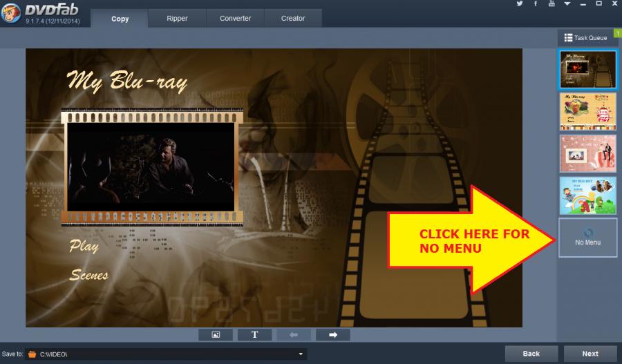Minimize the DVDFab window
Image resolution: width=622 pixels, height=364 pixels.
pyautogui.click(x=583, y=3)
